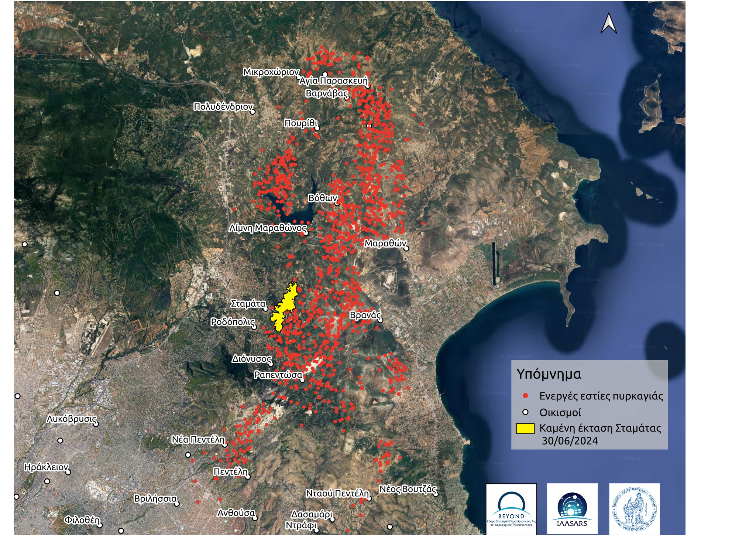Viewport: 756px width, 535px height.
Task: Click the Ντράφι place label
Action: (x=301, y=525)
